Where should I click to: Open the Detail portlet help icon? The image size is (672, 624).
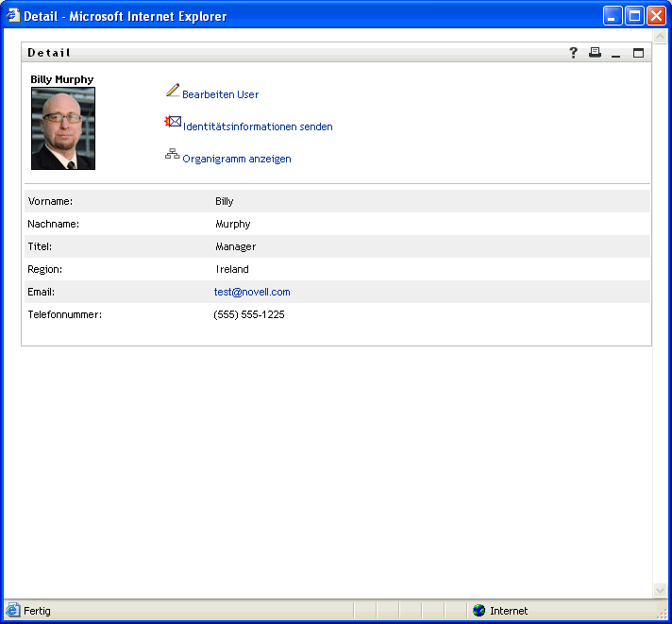(573, 53)
